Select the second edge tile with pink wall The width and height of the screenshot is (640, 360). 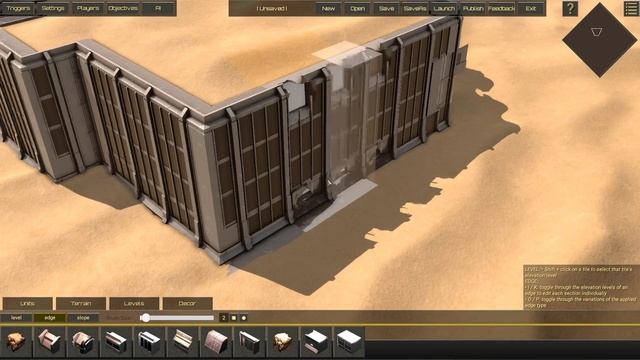[x=49, y=342]
